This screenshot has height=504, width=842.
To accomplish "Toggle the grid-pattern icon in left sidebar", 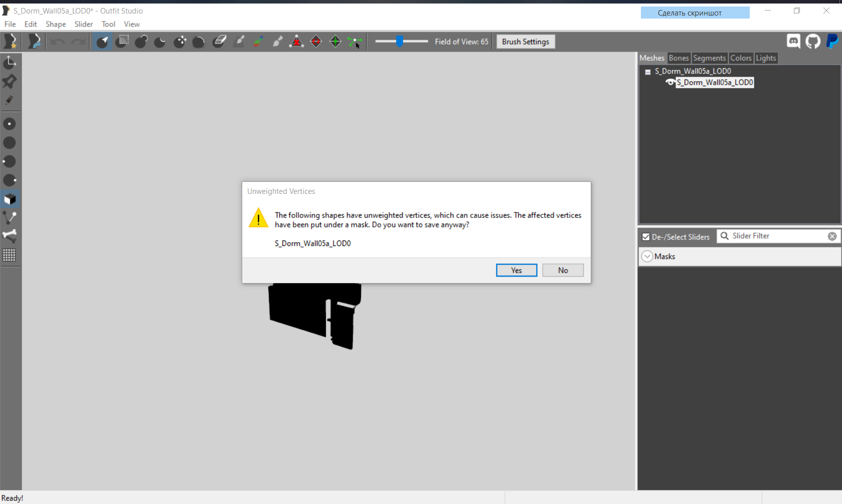I will click(10, 255).
